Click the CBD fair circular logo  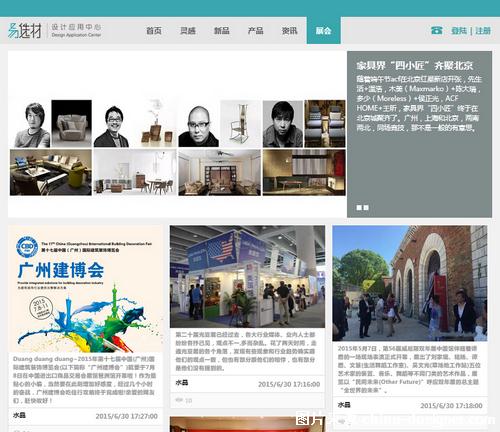27,247
